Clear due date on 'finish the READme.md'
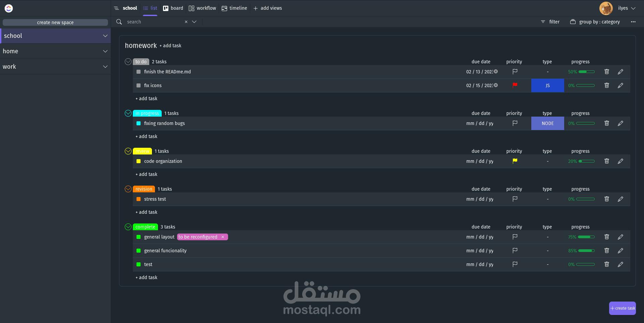The height and width of the screenshot is (323, 644). point(496,71)
